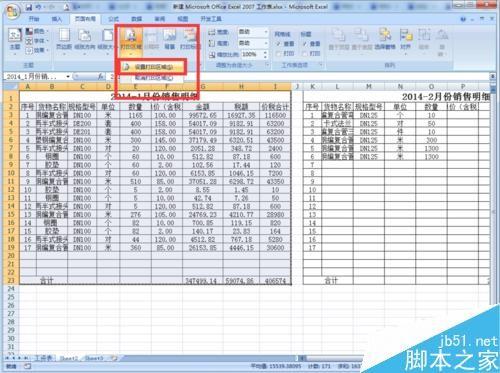The width and height of the screenshot is (500, 373).
Task: Click the Insert Worksheet tab icon
Action: pos(114,358)
